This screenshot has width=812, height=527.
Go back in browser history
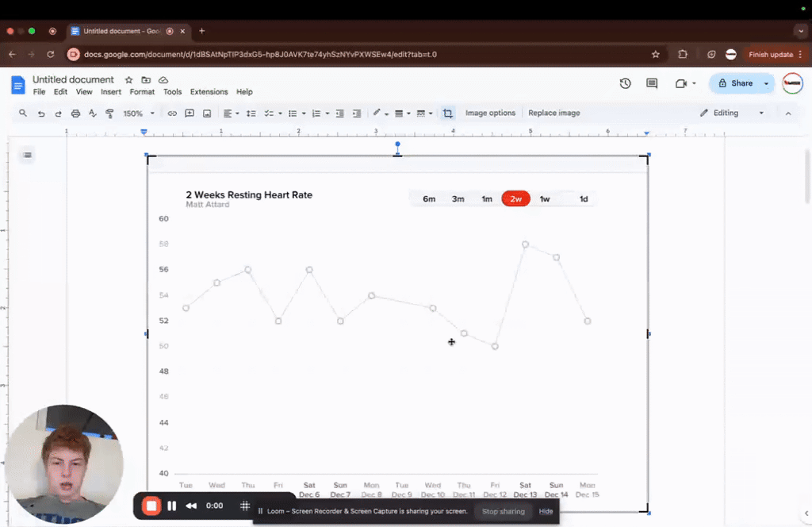[x=13, y=55]
